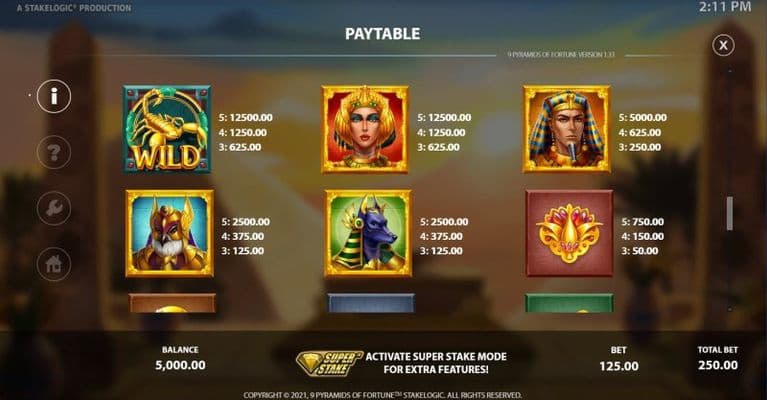
Task: Go to home via house icon
Action: click(54, 265)
